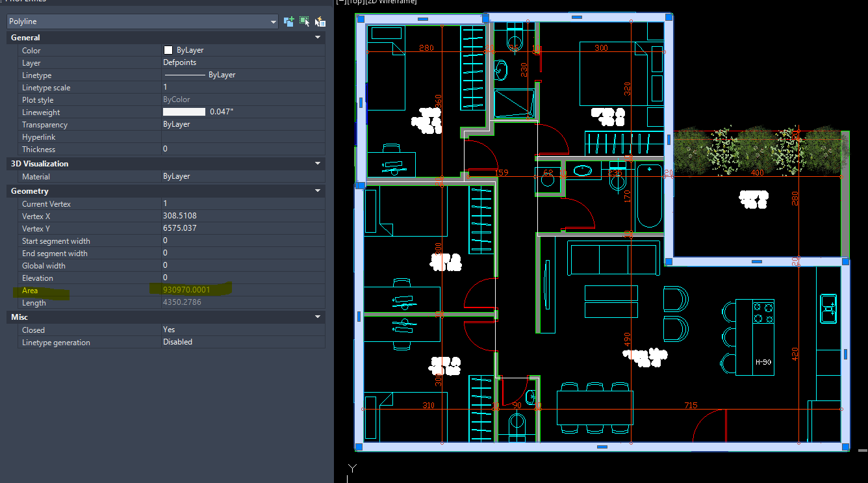Collapse the 3D Visualization section
The image size is (868, 483).
(x=318, y=164)
